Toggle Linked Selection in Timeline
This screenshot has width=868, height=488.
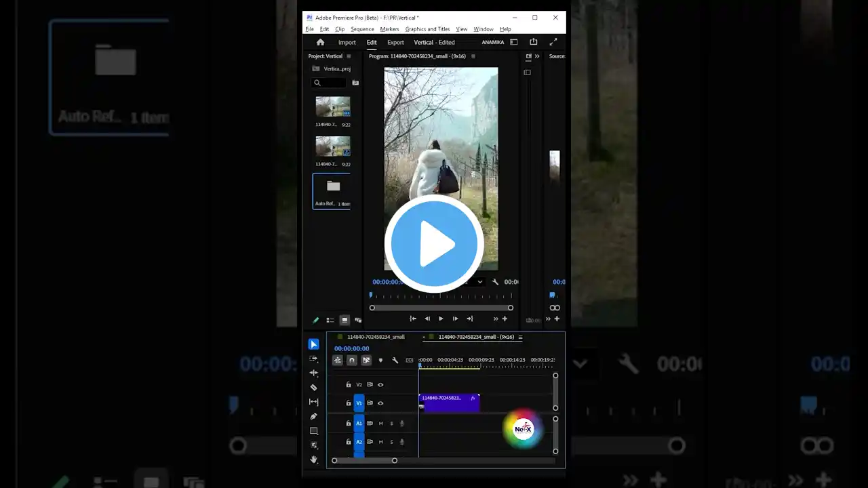(x=366, y=361)
